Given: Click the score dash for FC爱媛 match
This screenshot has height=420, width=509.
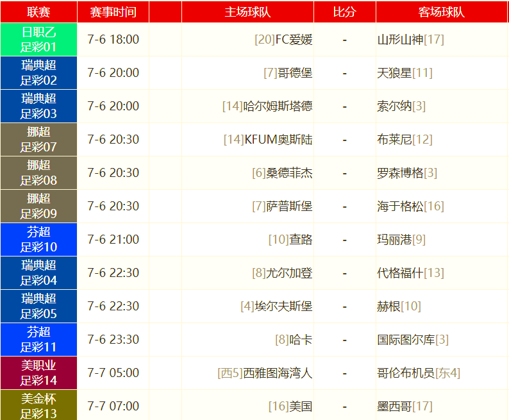Looking at the screenshot, I should [345, 40].
